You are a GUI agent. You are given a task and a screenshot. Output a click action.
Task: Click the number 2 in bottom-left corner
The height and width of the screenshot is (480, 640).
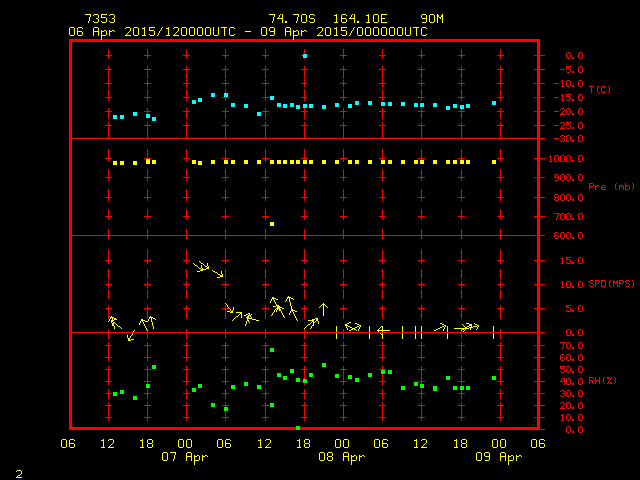click(x=18, y=471)
